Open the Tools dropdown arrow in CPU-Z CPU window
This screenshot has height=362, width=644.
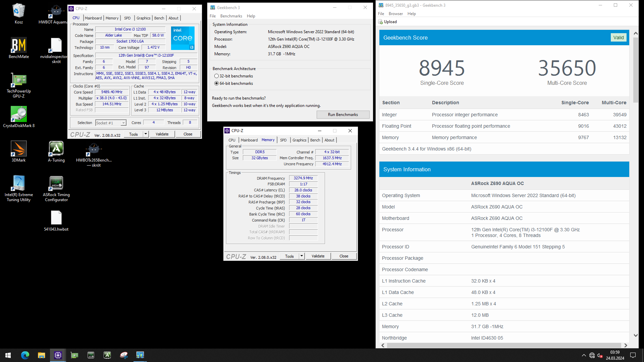[146, 134]
